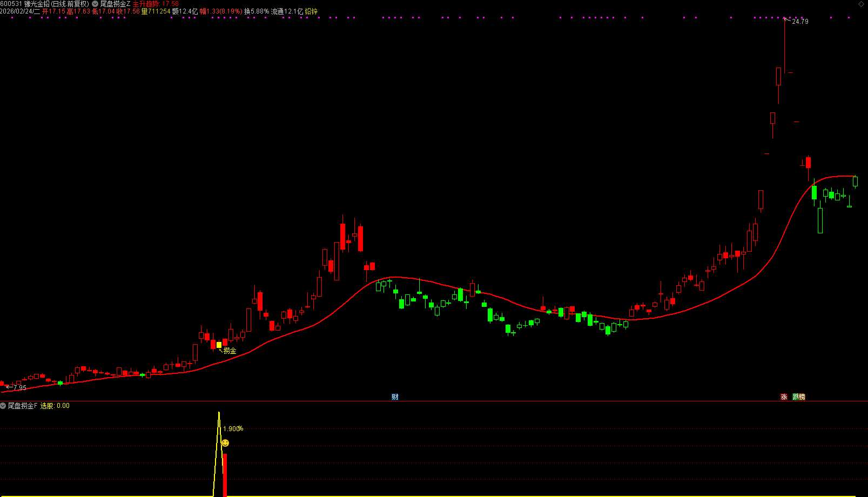Click the 7.95 low price label

[x=19, y=387]
